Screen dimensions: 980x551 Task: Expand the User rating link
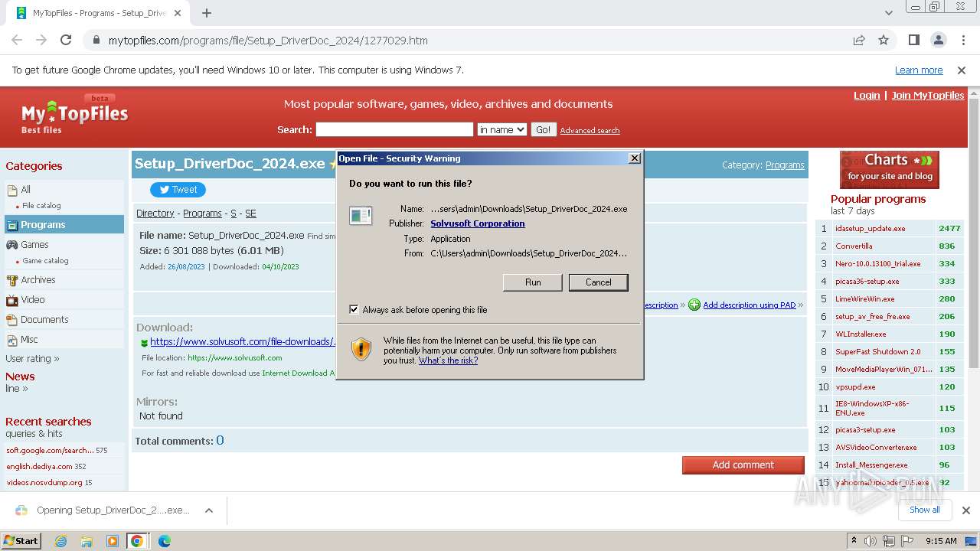click(32, 359)
